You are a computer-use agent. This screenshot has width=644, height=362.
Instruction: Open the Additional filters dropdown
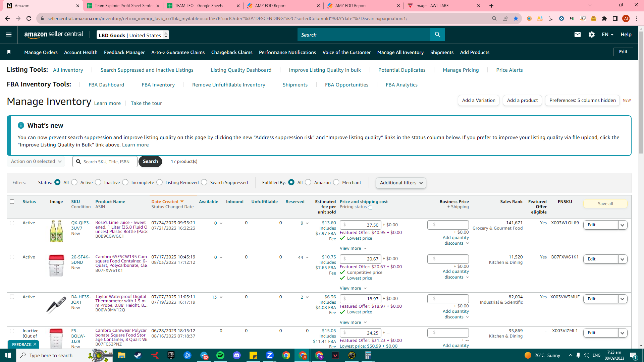pos(401,183)
